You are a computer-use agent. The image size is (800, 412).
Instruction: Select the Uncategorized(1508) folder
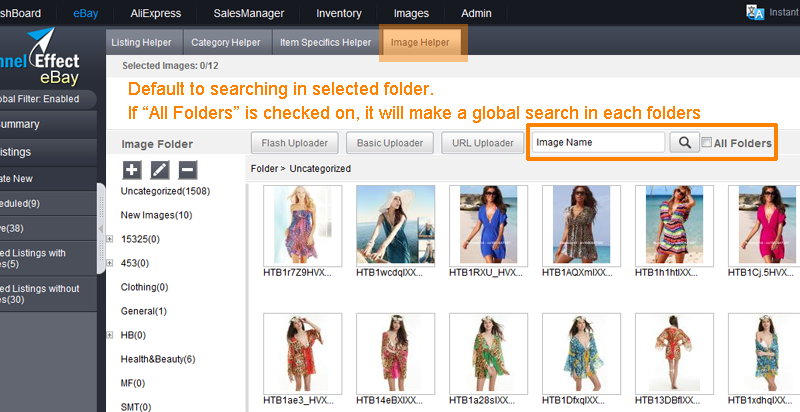pos(165,191)
